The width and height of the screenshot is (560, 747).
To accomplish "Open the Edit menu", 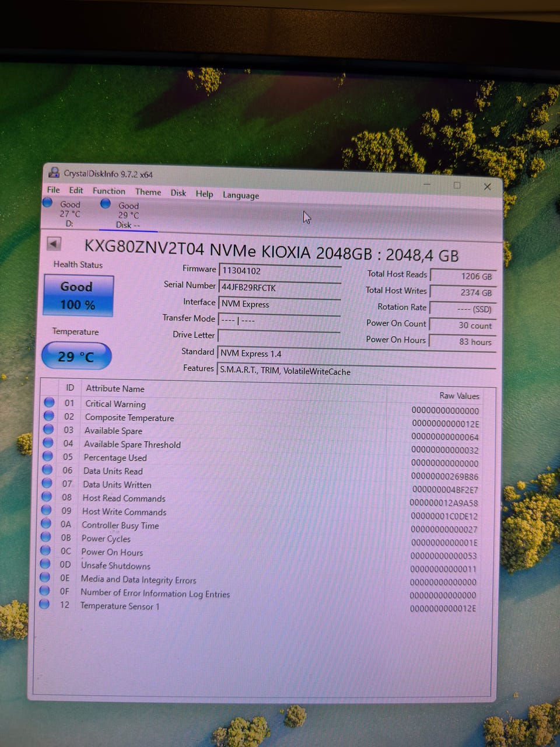I will click(x=76, y=190).
